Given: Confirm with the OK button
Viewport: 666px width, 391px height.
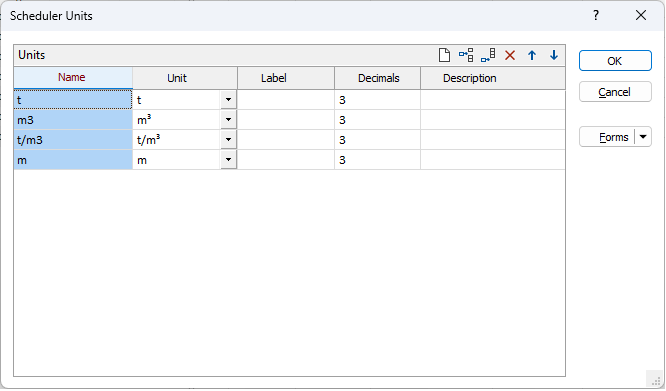Looking at the screenshot, I should point(615,61).
